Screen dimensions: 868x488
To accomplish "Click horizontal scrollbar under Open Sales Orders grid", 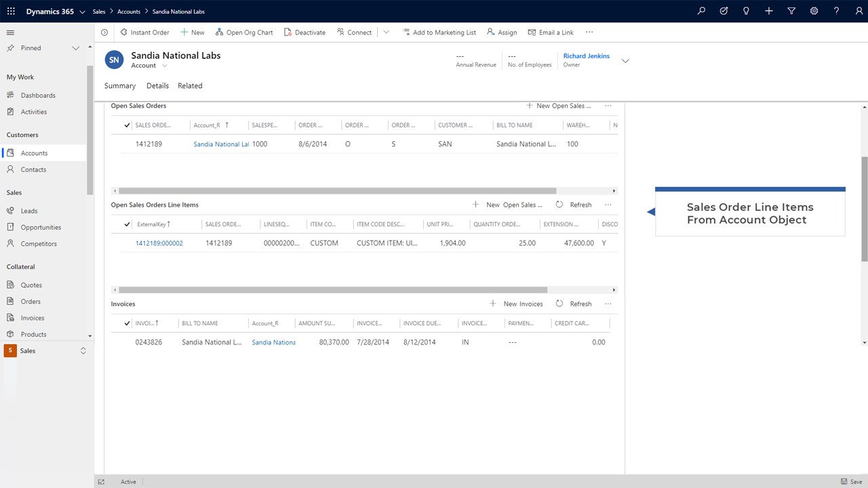I will pyautogui.click(x=337, y=191).
